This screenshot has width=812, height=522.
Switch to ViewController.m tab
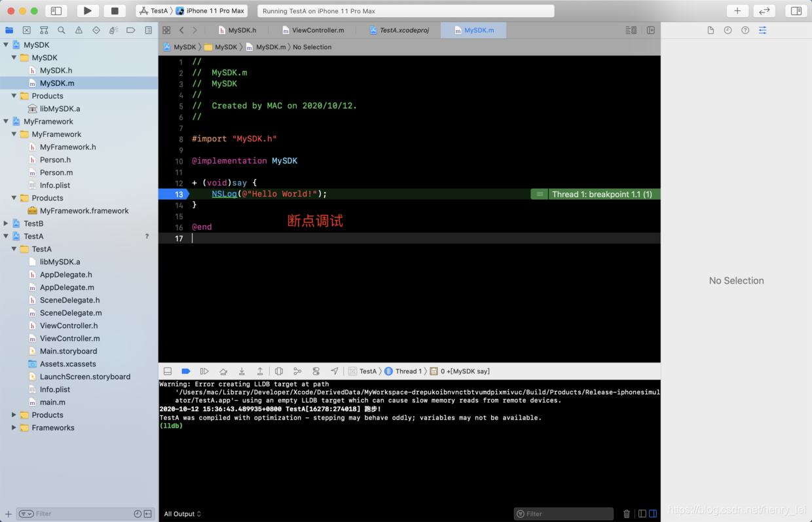click(x=313, y=30)
